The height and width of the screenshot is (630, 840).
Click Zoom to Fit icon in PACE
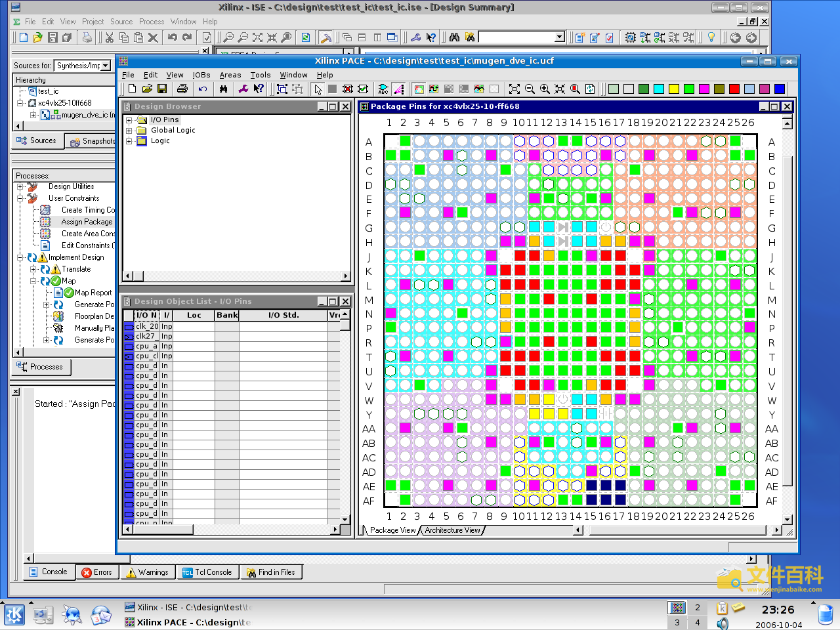514,89
